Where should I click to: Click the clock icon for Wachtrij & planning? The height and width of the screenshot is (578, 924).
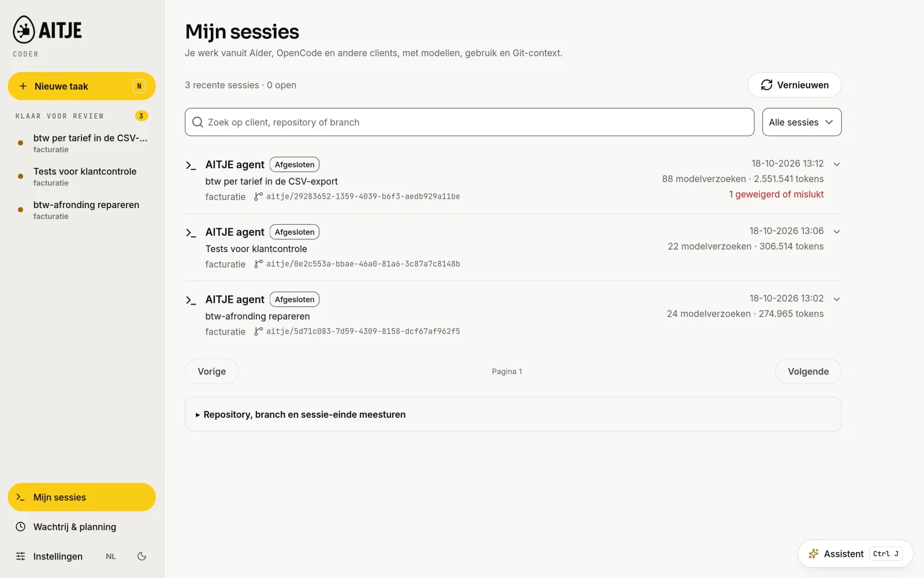[20, 527]
